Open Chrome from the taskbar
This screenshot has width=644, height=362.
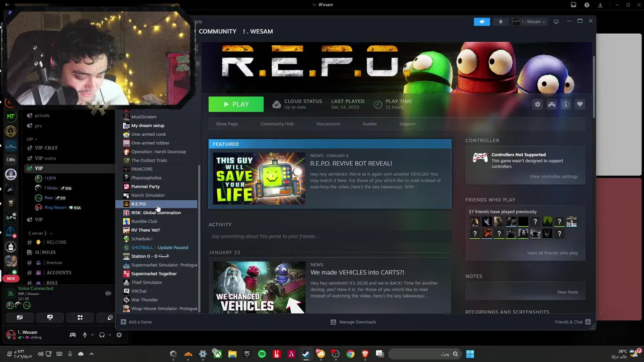[350, 354]
